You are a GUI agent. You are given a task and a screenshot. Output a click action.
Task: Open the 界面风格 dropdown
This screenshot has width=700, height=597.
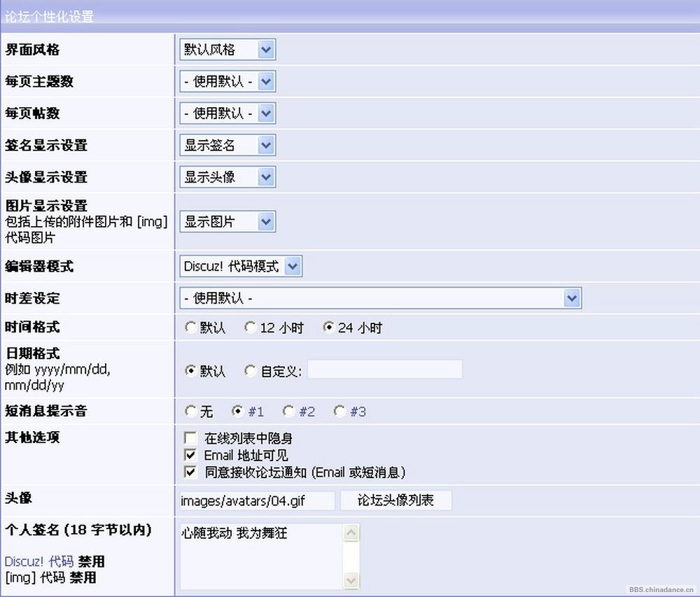coord(227,50)
